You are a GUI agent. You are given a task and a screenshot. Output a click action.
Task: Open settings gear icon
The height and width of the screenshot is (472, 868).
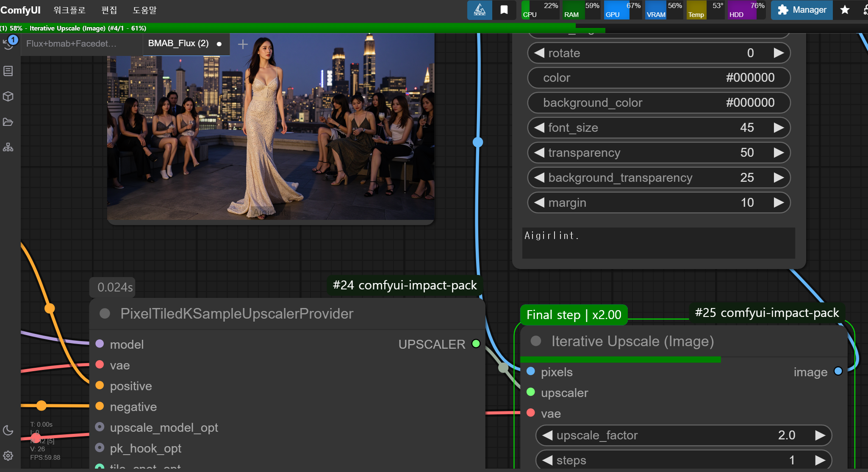coord(8,456)
